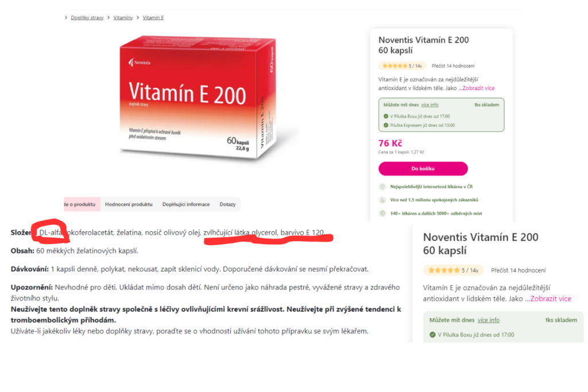This screenshot has height=392, width=588.
Task: Click chevron before Vitamíny breadcrumb
Action: [109, 18]
